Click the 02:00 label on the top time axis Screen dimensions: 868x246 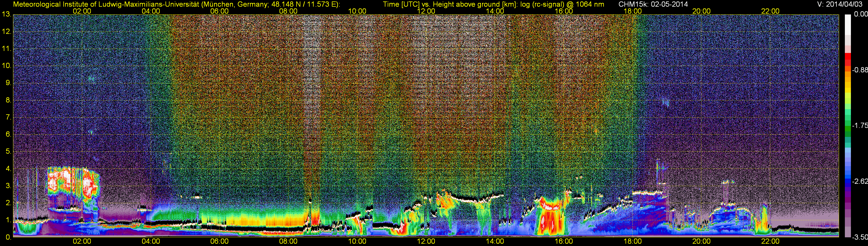[82, 11]
